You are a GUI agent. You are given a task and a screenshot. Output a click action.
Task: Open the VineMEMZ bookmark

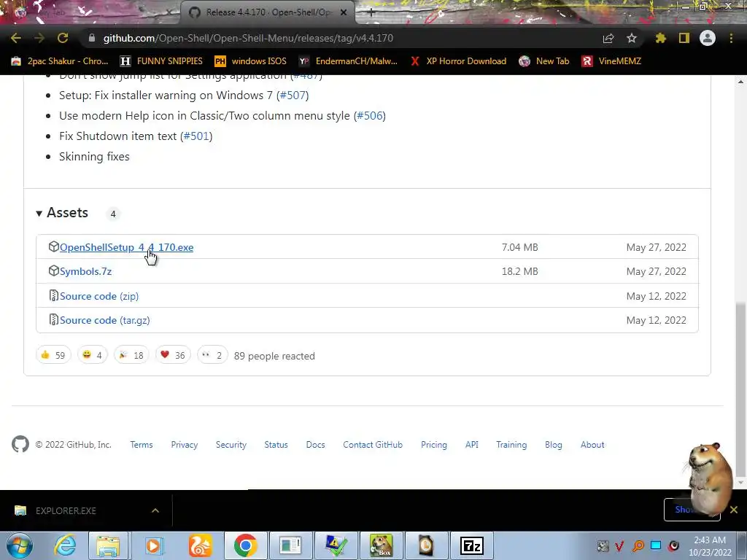coord(612,61)
